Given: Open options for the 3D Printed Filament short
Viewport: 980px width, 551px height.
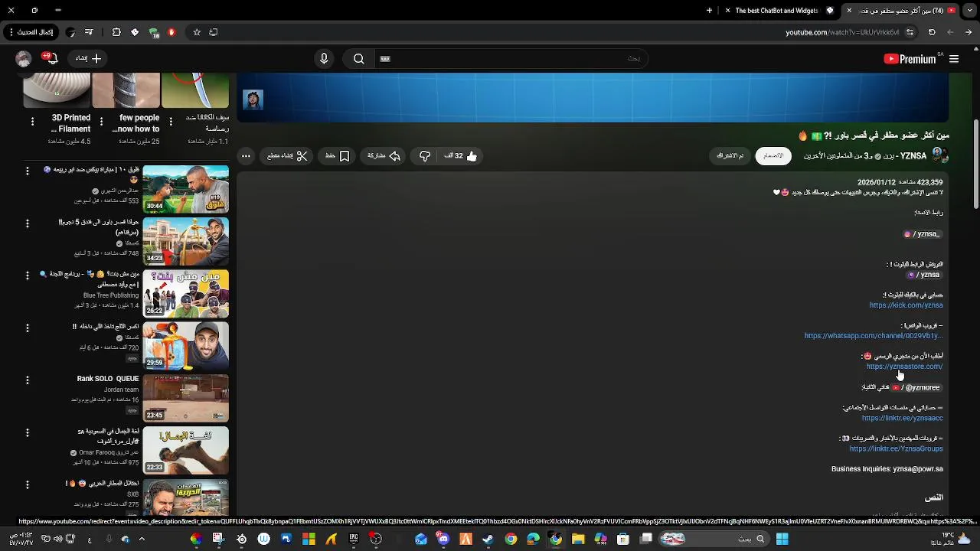Looking at the screenshot, I should click(32, 121).
